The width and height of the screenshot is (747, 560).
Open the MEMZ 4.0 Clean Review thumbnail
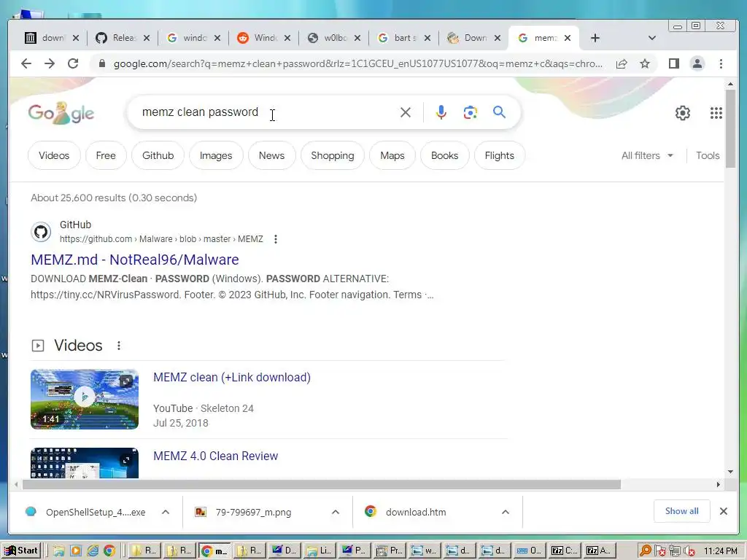click(x=85, y=463)
